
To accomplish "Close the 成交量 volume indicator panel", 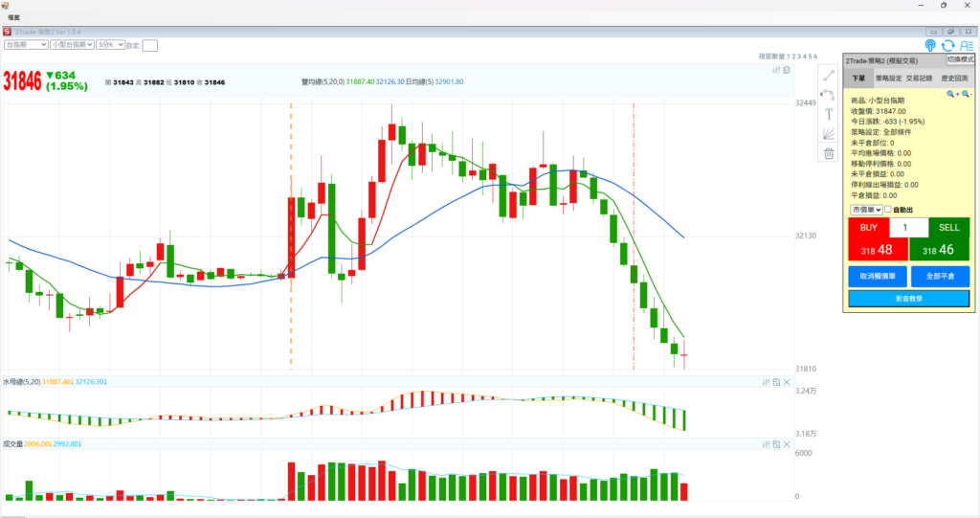I will point(787,444).
